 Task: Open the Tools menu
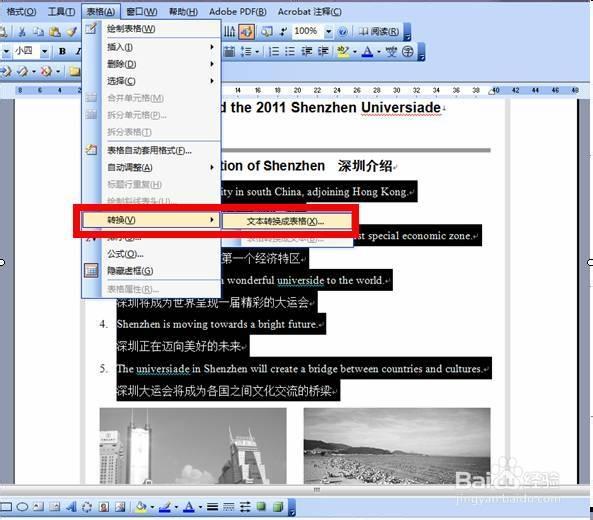point(61,12)
